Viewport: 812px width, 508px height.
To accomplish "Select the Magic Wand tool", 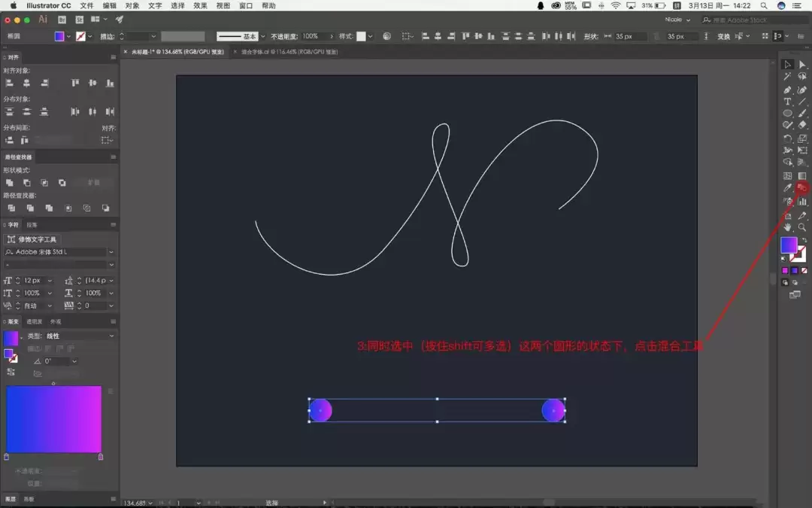I will pyautogui.click(x=787, y=77).
